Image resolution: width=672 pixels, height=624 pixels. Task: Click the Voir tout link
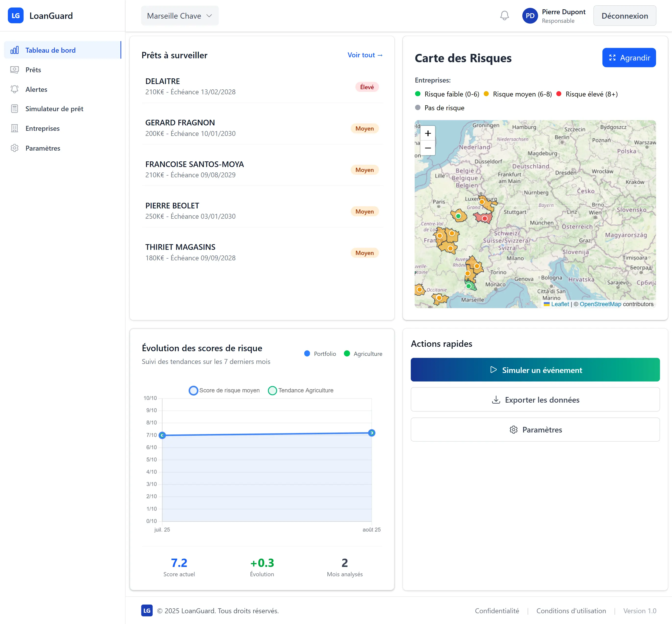pos(365,55)
